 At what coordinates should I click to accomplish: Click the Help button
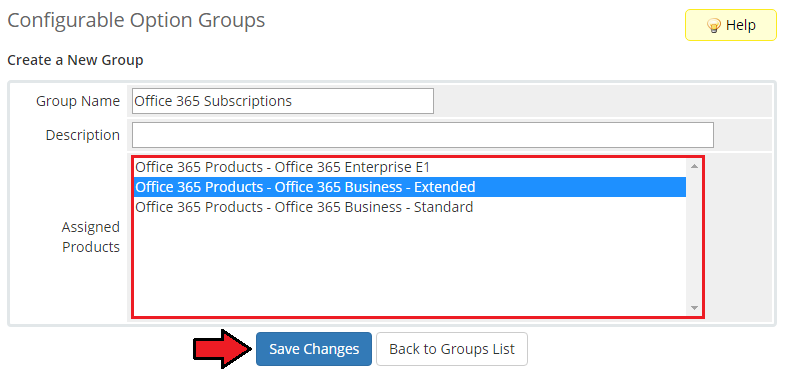[x=731, y=25]
